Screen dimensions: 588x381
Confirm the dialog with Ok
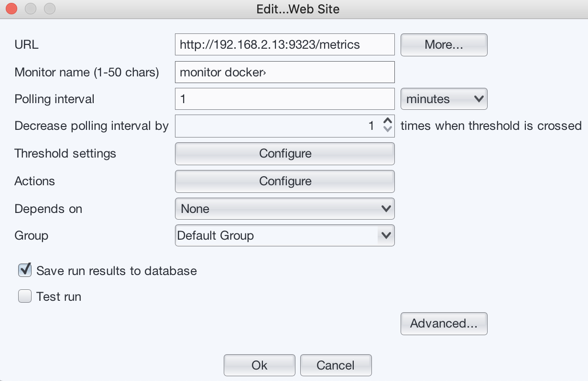point(259,365)
